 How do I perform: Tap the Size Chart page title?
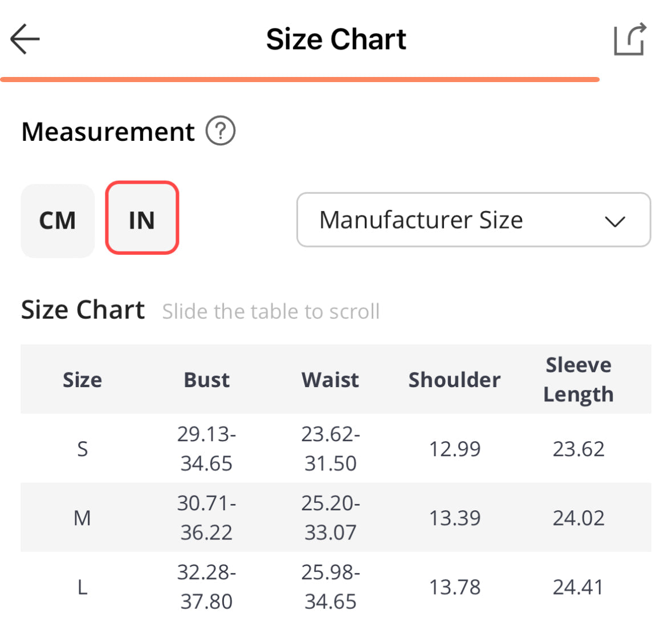tap(336, 39)
